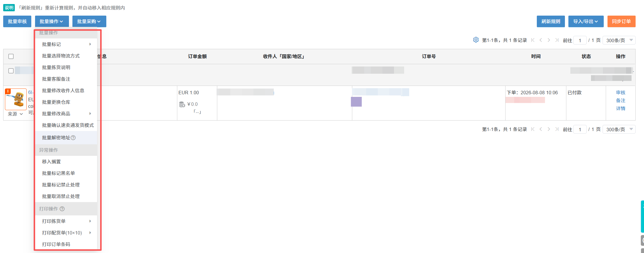
Task: Go to first page in pager above table
Action: click(533, 40)
